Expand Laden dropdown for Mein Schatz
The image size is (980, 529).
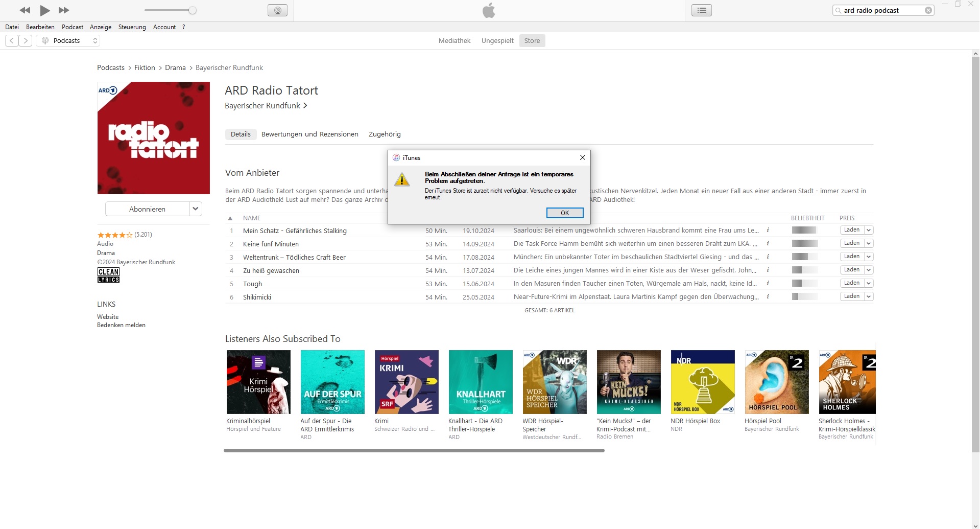click(x=868, y=230)
